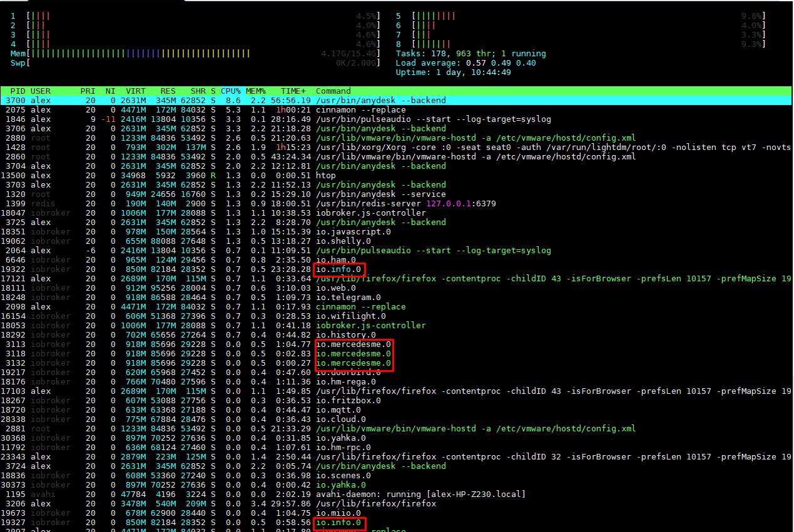Select PID 18047 iobroker.js-controller row
Image resolution: width=794 pixels, height=532 pixels.
(396, 213)
